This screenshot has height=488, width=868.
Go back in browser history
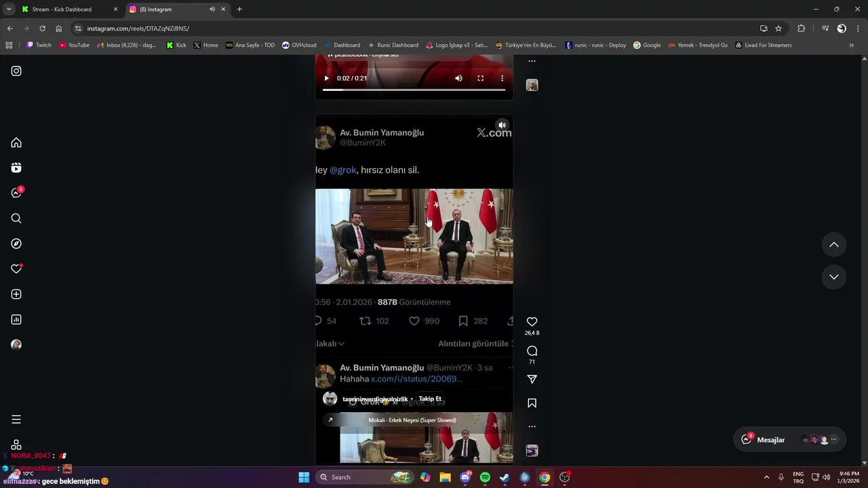tap(9, 28)
